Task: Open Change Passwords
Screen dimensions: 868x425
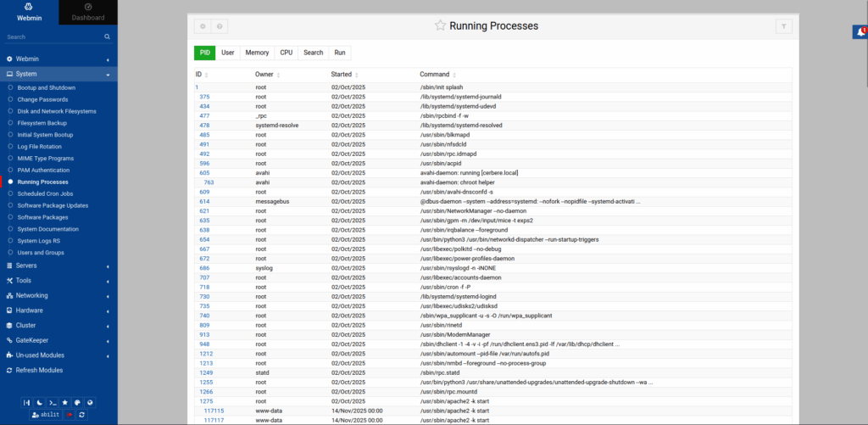Action: (42, 100)
